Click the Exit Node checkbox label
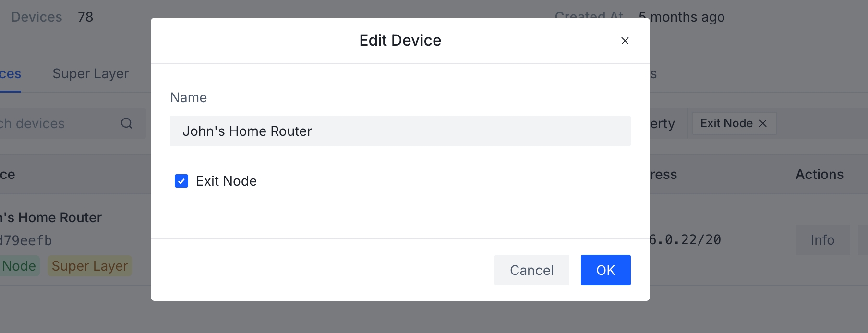 (226, 181)
